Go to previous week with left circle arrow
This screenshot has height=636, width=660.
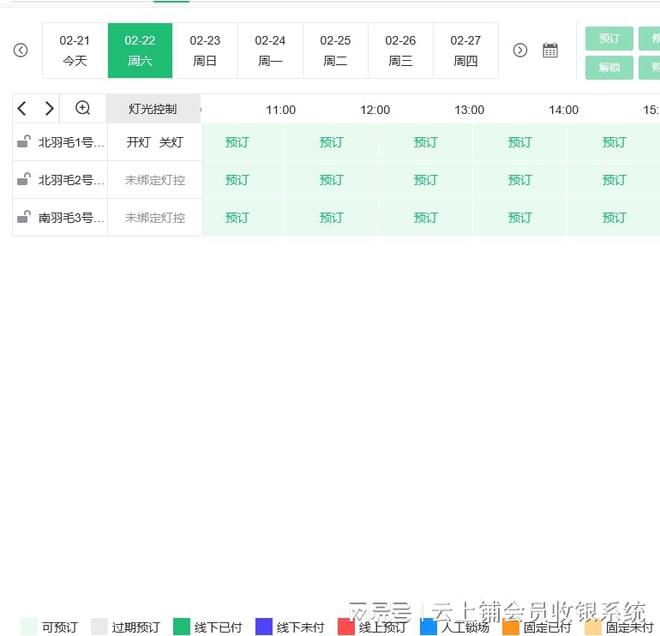[21, 50]
